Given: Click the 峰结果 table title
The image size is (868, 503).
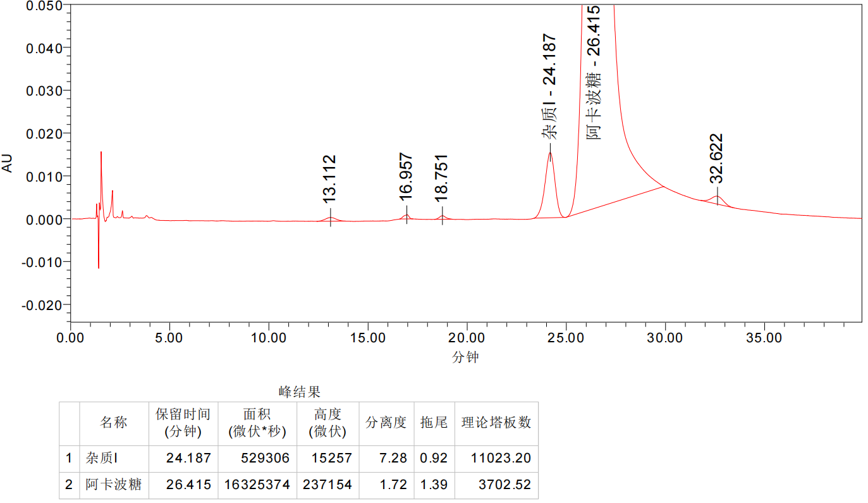Looking at the screenshot, I should point(300,392).
